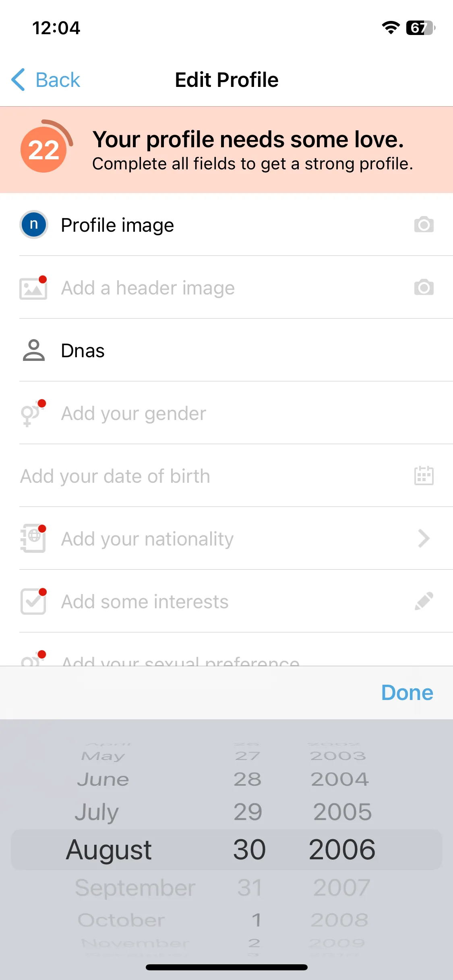Tap the checkbox icon beside Add some interests
This screenshot has height=980, width=453.
coord(33,601)
